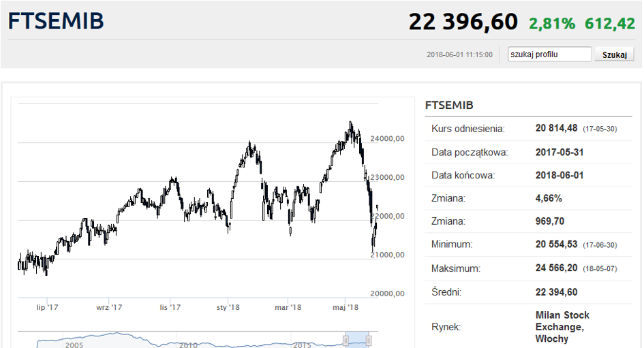Click the January 2018 candlestick peak
Image resolution: width=644 pixels, height=348 pixels.
click(249, 144)
